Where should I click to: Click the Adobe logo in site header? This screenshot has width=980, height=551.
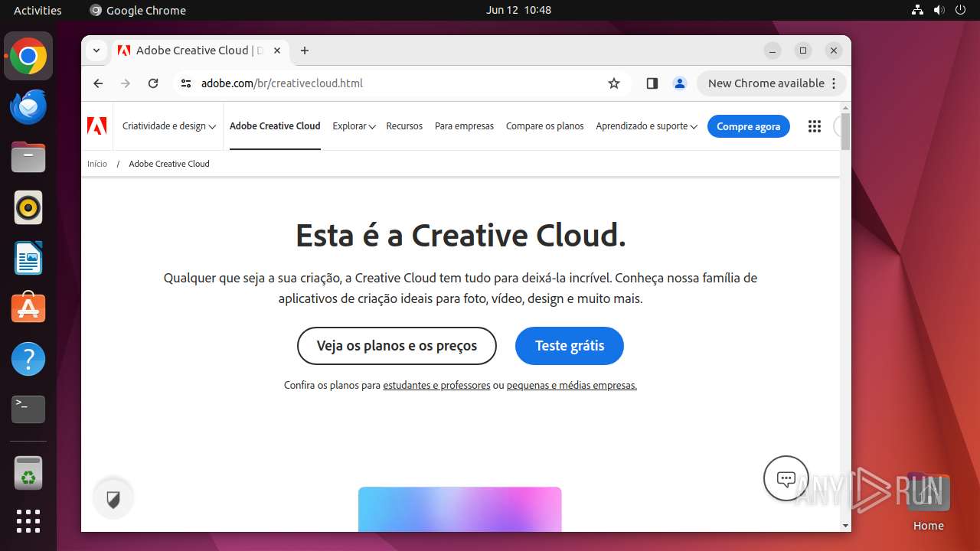97,126
